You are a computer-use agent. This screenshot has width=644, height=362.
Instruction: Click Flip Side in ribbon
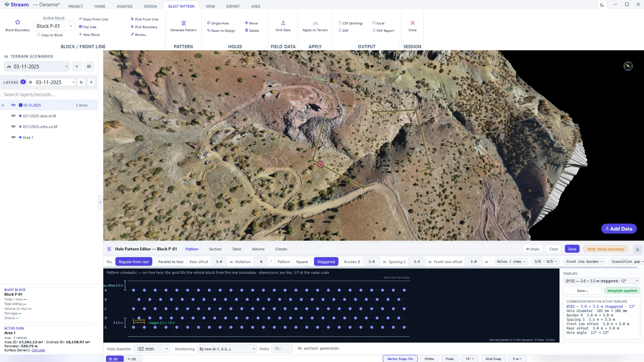click(87, 27)
